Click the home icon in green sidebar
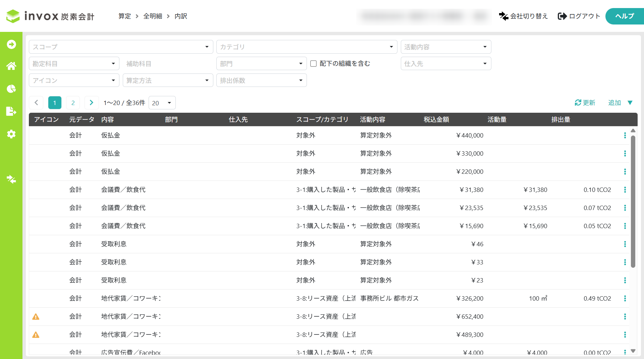 11,66
